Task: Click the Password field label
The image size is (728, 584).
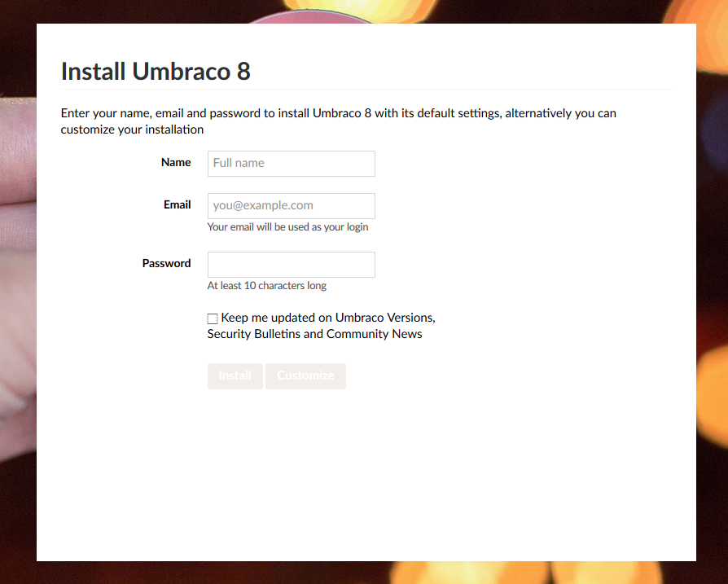Action: click(x=166, y=263)
